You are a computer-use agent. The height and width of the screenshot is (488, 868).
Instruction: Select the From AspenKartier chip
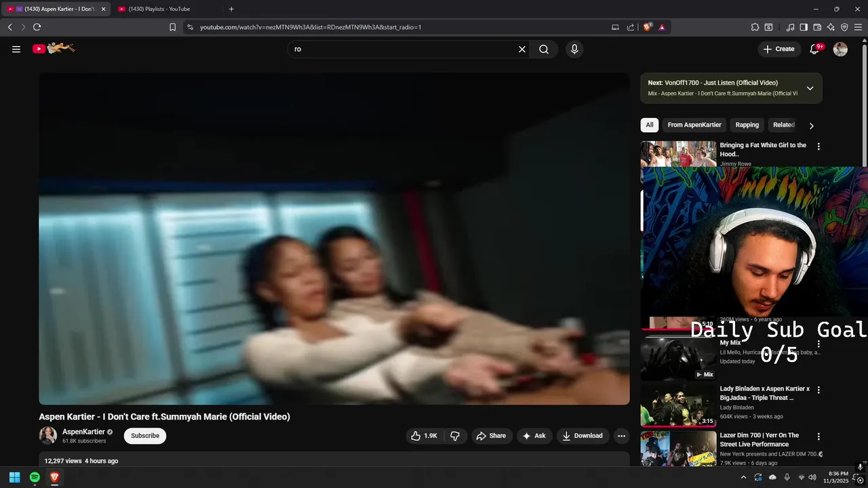[x=694, y=125]
